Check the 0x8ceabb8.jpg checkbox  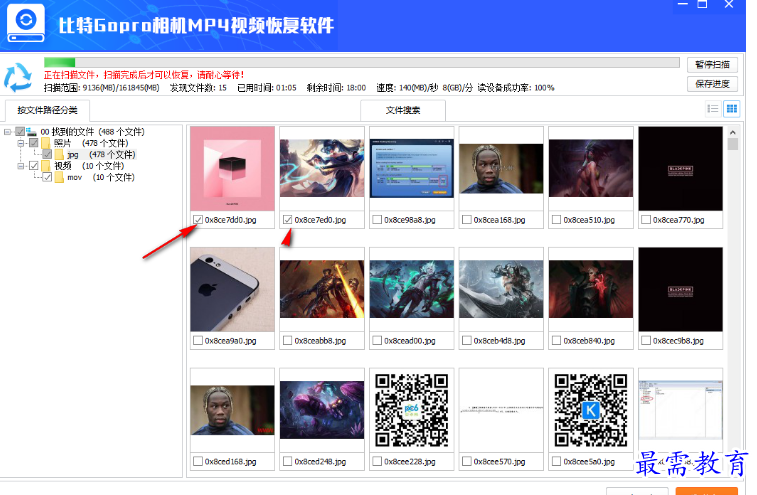click(287, 340)
